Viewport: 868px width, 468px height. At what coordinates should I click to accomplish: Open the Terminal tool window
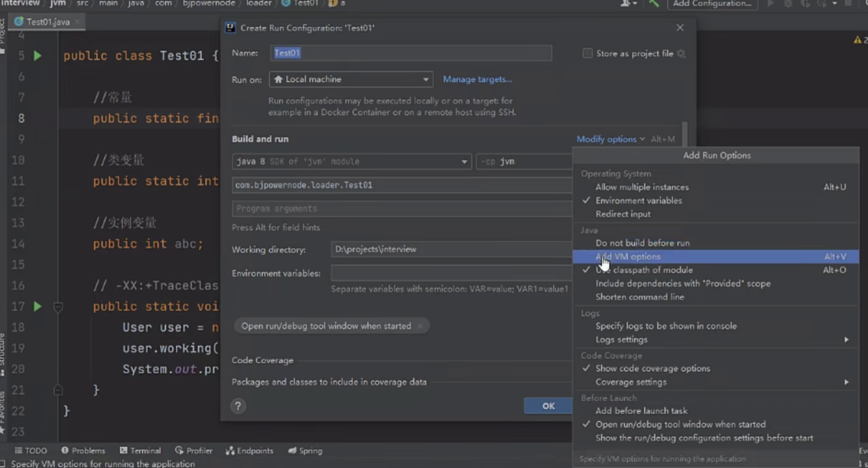coord(140,451)
